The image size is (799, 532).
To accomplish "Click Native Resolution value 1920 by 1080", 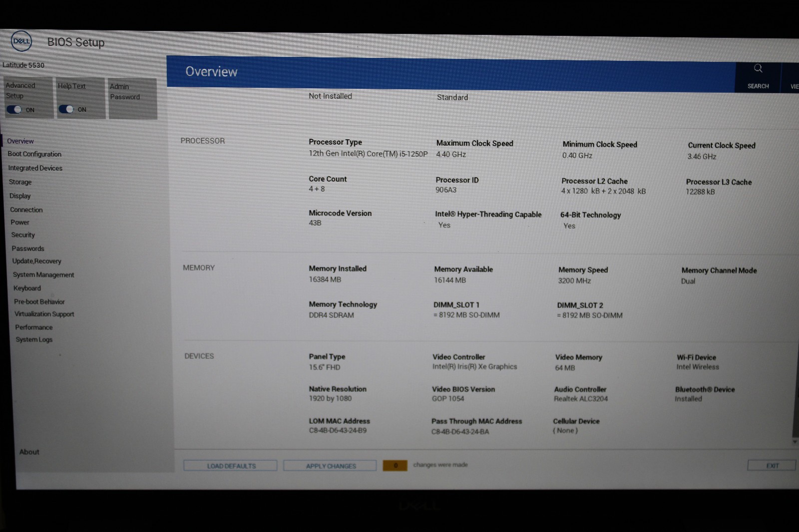I will [330, 399].
